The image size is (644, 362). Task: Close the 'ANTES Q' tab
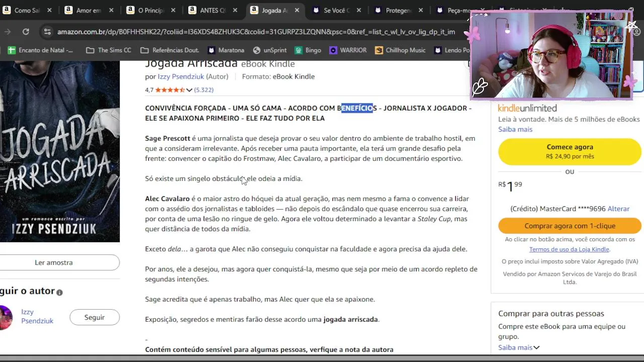[235, 10]
